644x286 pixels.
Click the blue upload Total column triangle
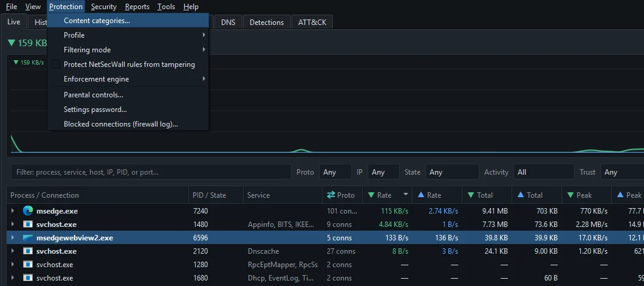coord(521,195)
